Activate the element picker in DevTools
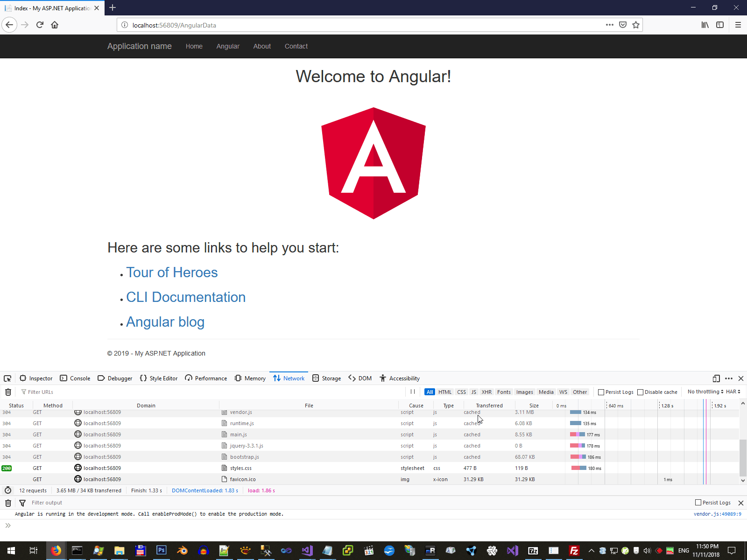Image resolution: width=747 pixels, height=560 pixels. tap(7, 378)
